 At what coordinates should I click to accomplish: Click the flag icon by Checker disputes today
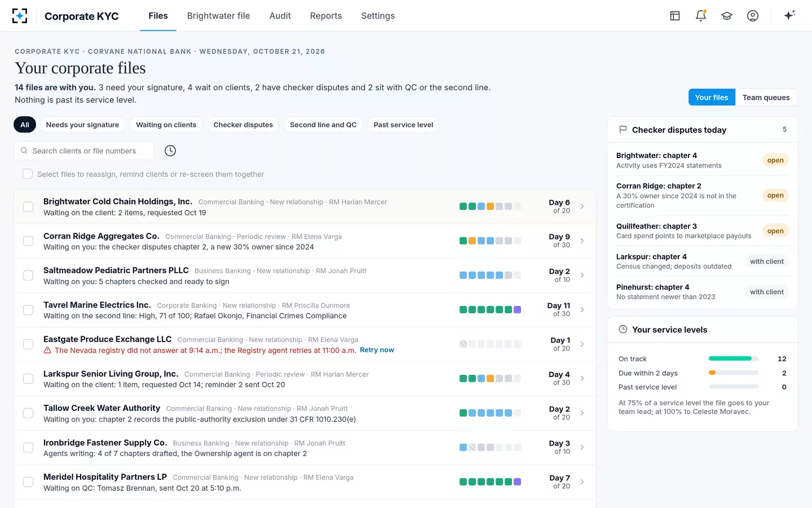623,129
